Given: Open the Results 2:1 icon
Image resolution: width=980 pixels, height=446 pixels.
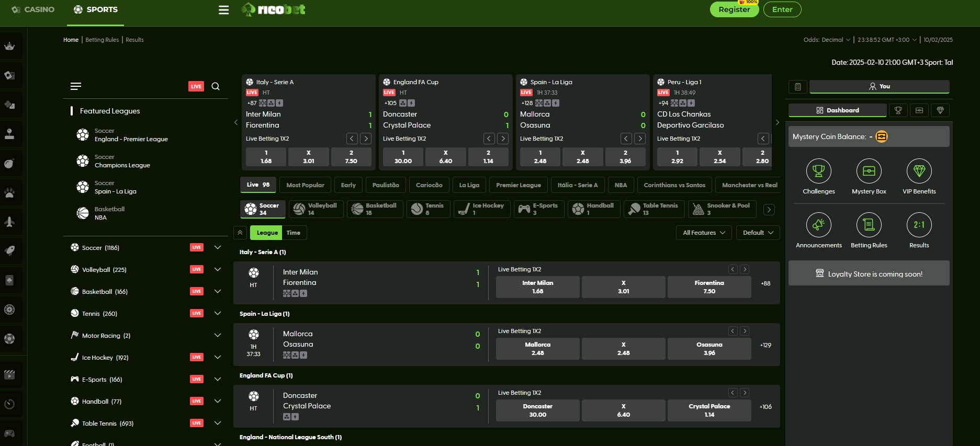Looking at the screenshot, I should (919, 225).
